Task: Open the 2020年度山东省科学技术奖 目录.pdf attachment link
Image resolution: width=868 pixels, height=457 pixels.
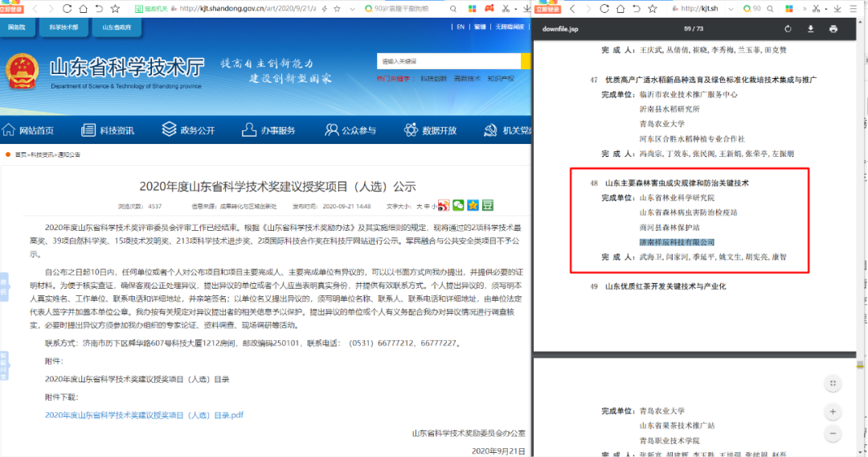Action: point(144,415)
